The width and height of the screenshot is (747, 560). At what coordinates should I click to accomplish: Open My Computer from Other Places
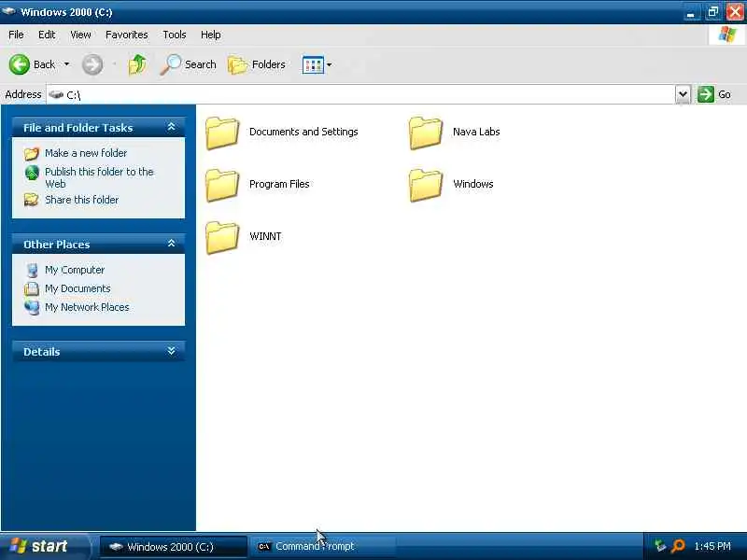[75, 270]
